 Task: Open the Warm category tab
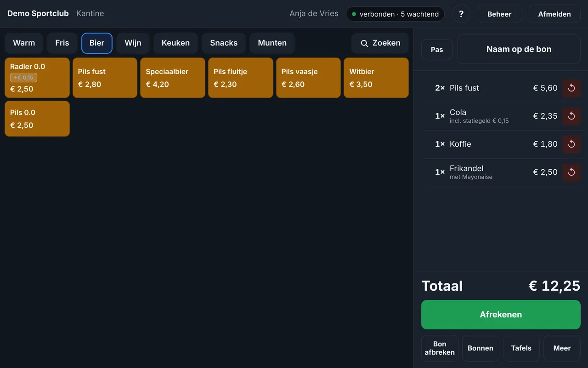point(24,43)
